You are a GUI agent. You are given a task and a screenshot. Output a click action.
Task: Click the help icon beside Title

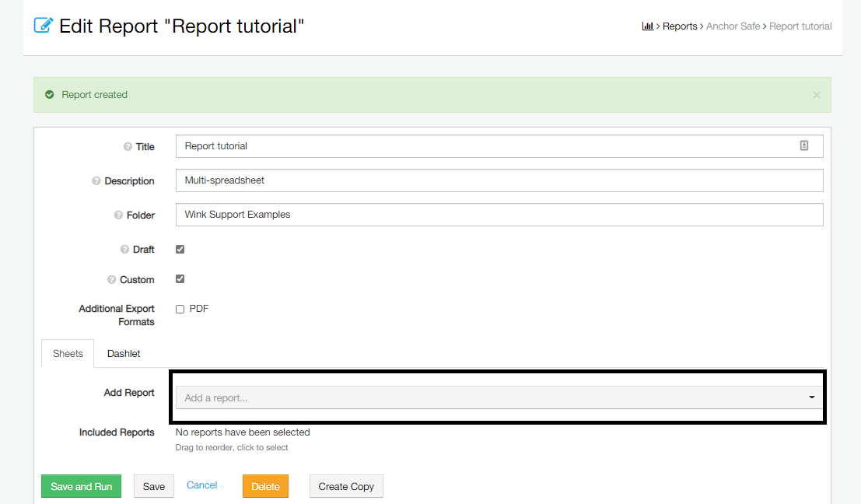[128, 146]
